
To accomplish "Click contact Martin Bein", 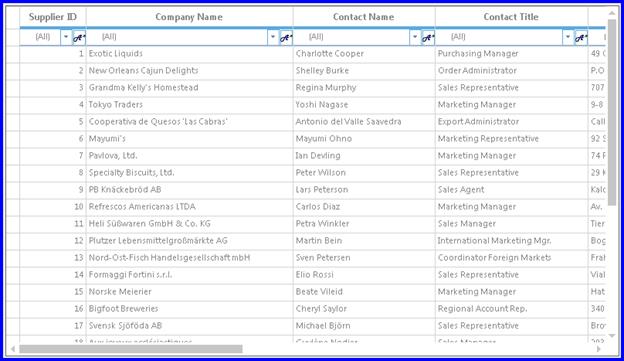I will point(364,241).
